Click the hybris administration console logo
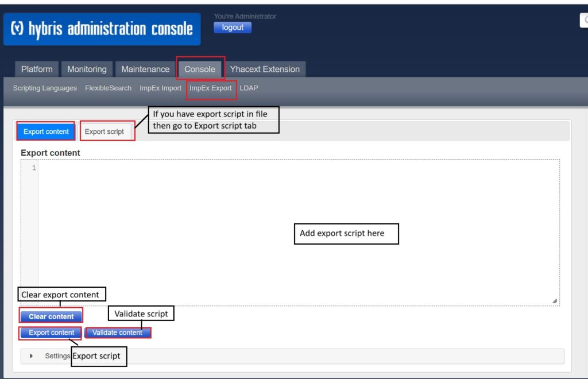The width and height of the screenshot is (588, 379). [102, 29]
